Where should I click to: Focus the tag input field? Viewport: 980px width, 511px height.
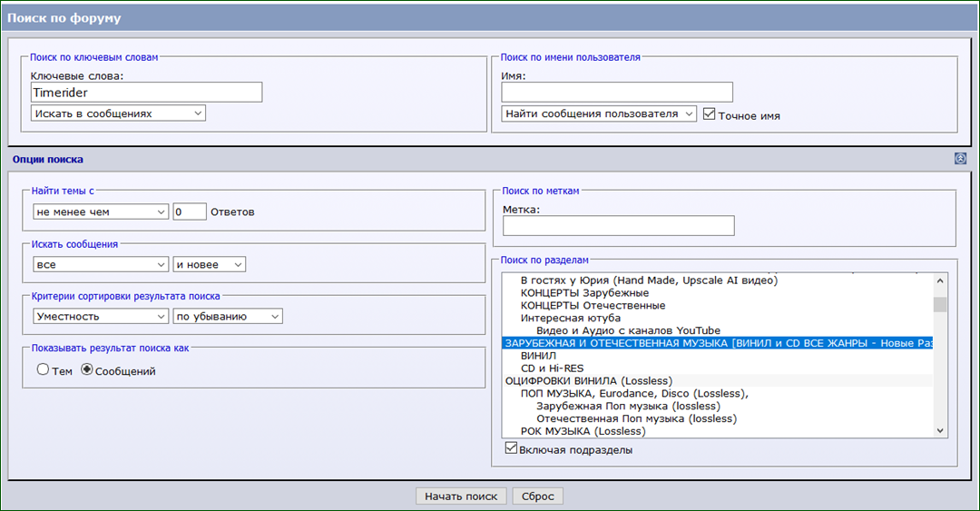(619, 225)
